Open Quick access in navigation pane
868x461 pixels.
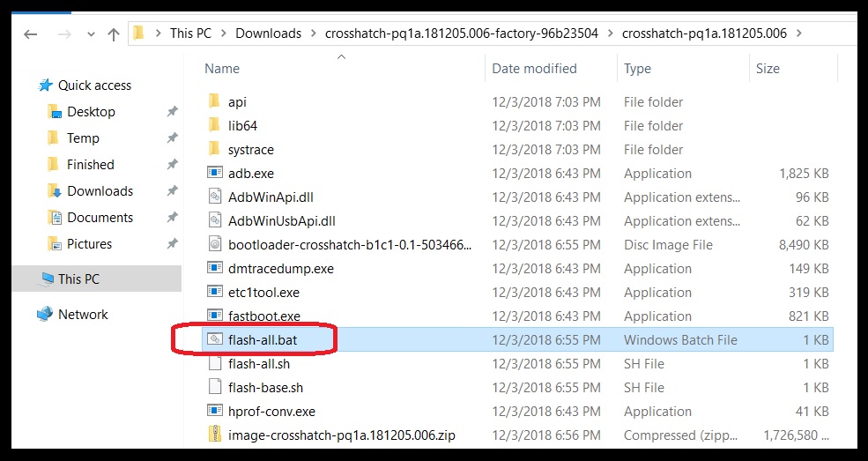click(x=94, y=86)
